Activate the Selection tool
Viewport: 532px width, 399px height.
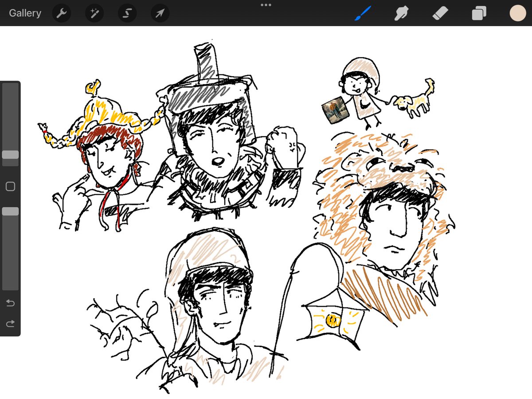pos(127,13)
